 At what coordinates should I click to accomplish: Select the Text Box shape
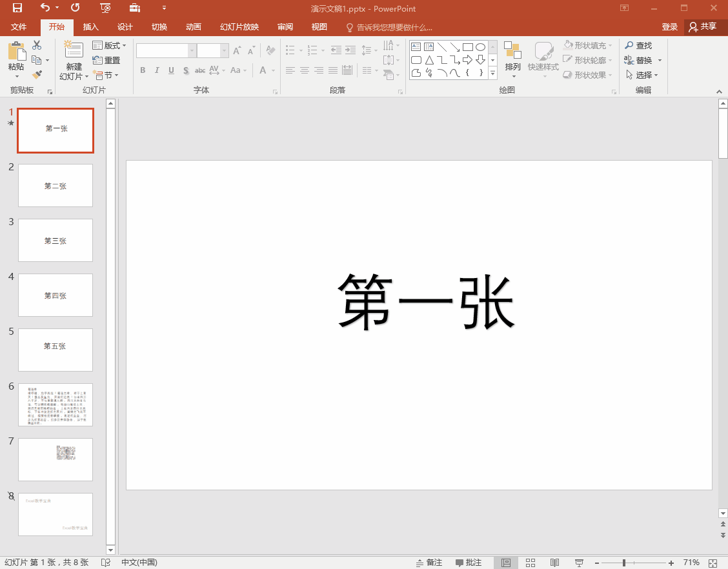[416, 47]
